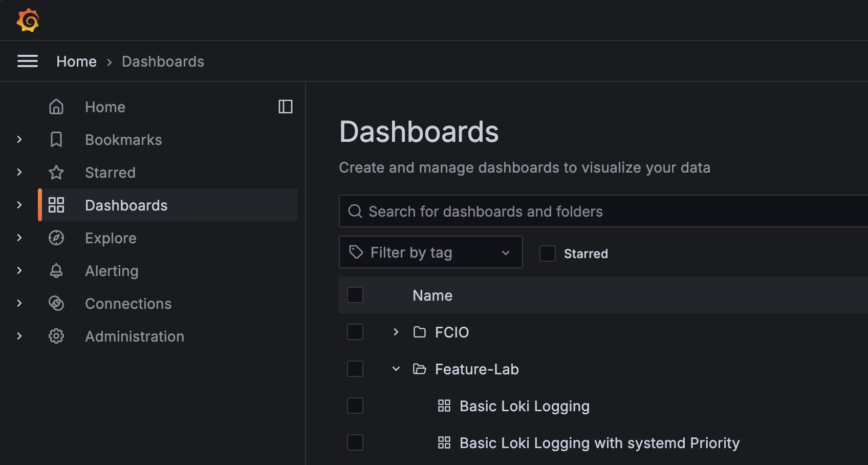This screenshot has width=868, height=465.
Task: Expand the Bookmarks section arrow
Action: (x=19, y=139)
